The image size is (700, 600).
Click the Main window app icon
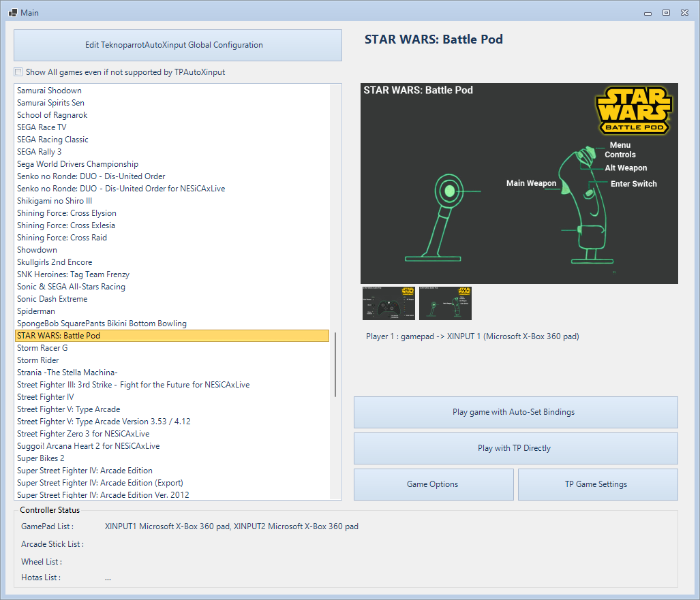point(12,12)
